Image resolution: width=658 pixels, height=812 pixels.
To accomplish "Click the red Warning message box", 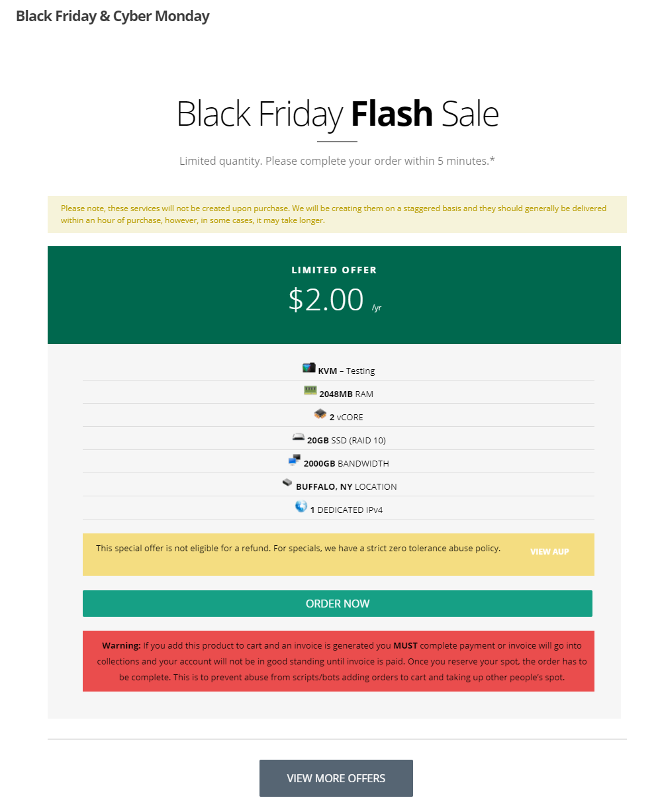I will click(338, 661).
